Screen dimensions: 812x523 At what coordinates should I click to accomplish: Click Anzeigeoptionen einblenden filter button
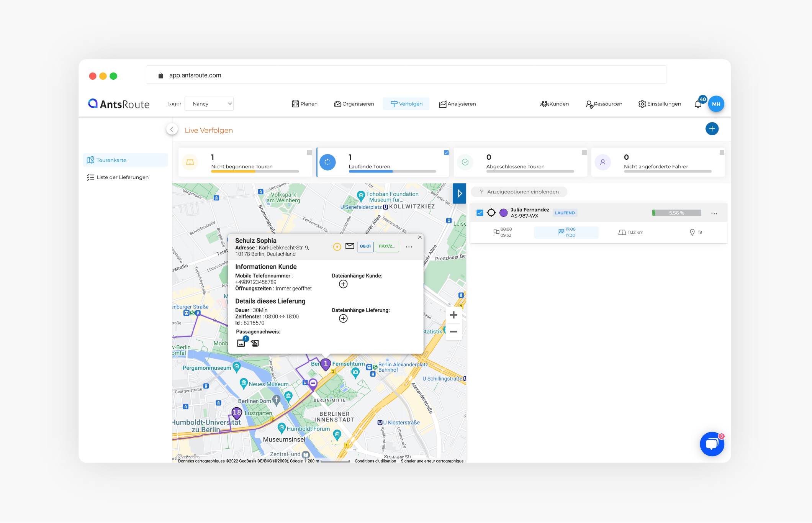(519, 192)
